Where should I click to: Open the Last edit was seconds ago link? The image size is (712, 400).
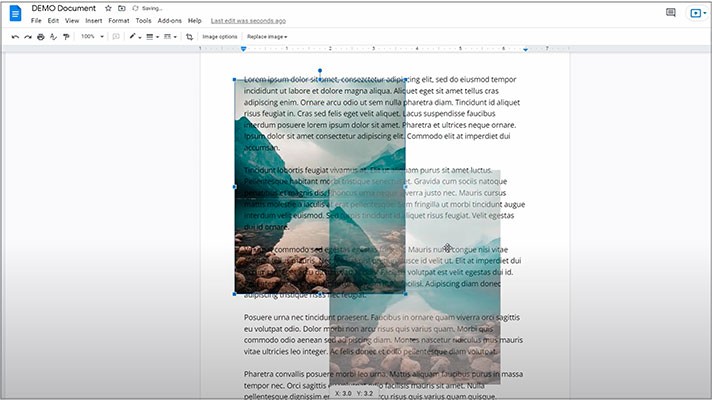(248, 21)
